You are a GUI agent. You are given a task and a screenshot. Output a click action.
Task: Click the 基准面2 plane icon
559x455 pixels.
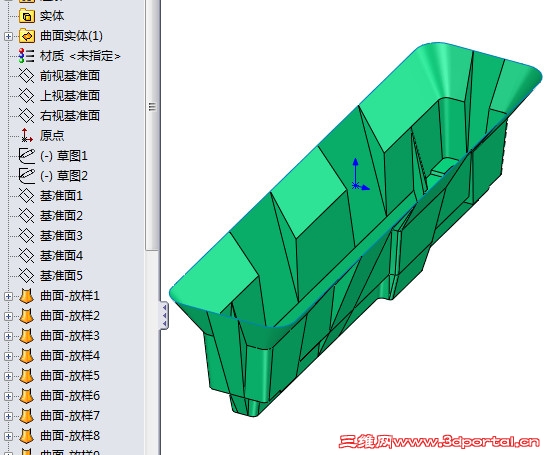(x=27, y=216)
